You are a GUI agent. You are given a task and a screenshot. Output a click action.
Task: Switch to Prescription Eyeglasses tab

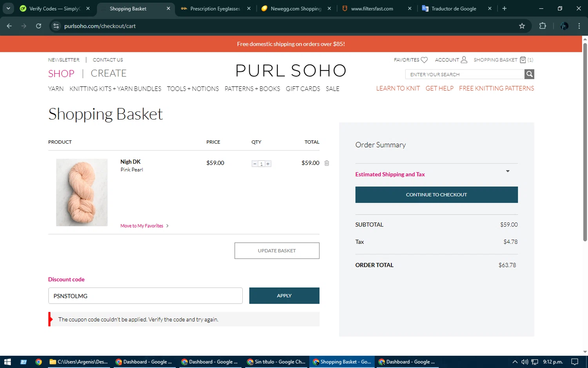216,9
